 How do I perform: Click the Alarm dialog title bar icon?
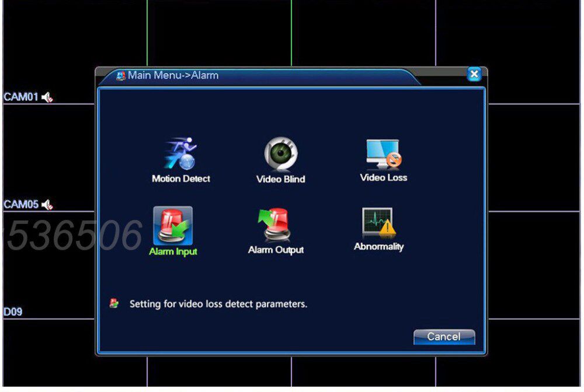[x=121, y=76]
